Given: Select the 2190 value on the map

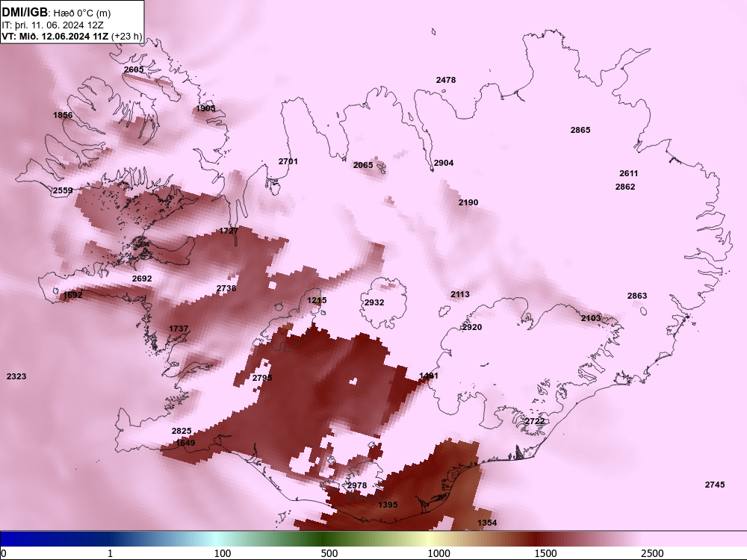Looking at the screenshot, I should point(468,202).
